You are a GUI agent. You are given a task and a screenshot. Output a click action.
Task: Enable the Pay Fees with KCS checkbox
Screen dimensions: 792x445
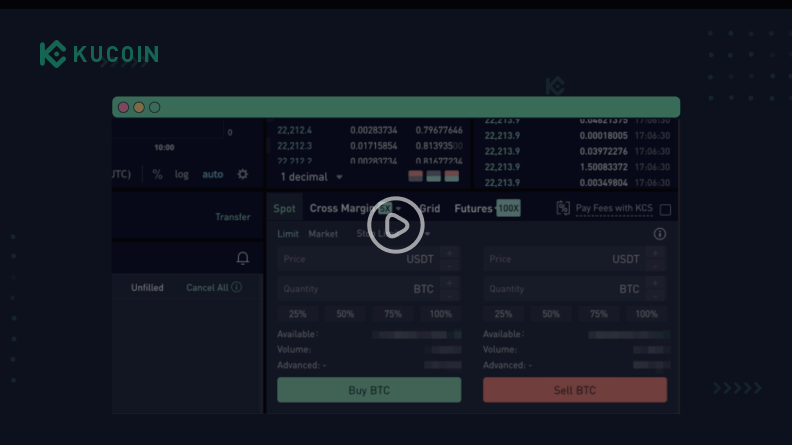click(666, 210)
